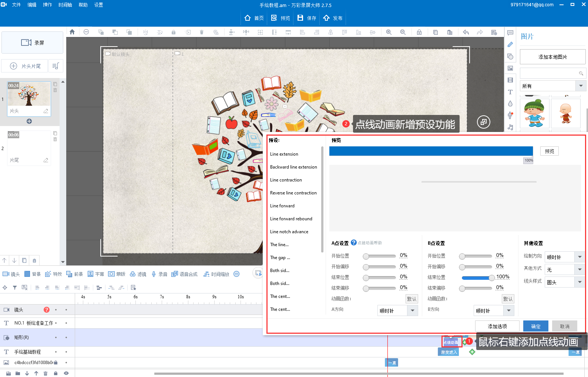Toggle all layers visibility eye icon
The width and height of the screenshot is (588, 377).
66,373
